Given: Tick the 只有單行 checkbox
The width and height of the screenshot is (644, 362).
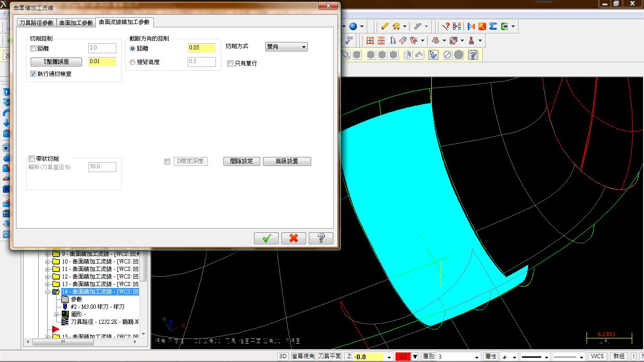Looking at the screenshot, I should click(x=230, y=64).
